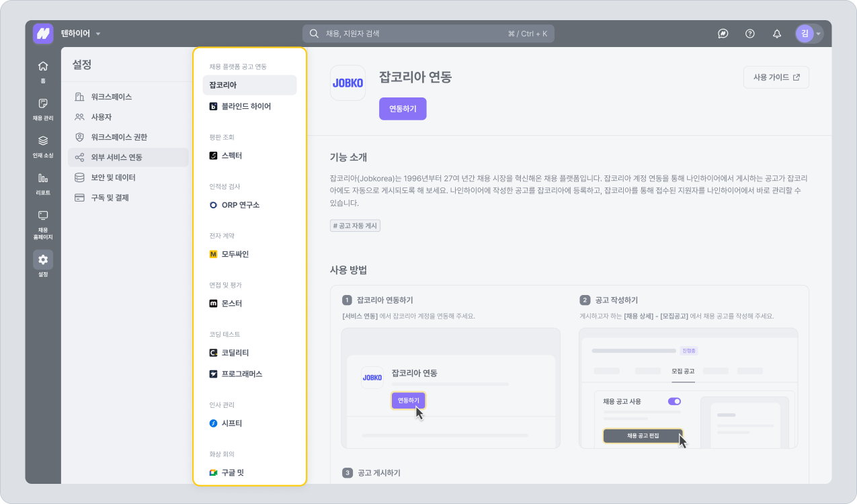The image size is (857, 504).
Task: Open 채용 홈페이지 in the left rail
Action: [x=43, y=224]
